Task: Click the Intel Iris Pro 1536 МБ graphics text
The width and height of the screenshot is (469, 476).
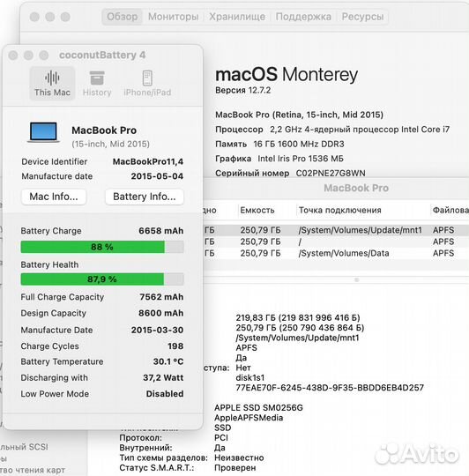Action: tap(301, 159)
